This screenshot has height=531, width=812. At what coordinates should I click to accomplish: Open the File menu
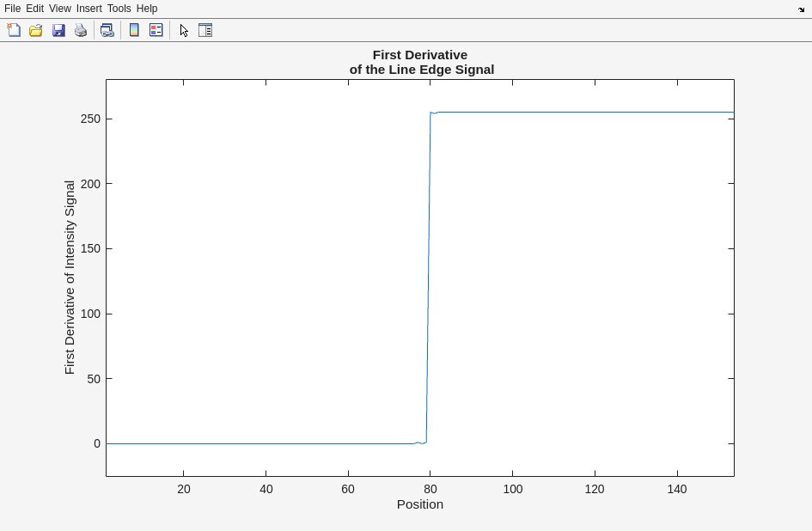(12, 9)
